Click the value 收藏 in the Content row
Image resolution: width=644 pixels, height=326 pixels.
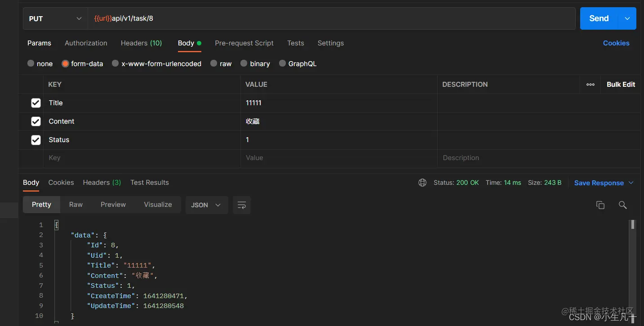(253, 121)
